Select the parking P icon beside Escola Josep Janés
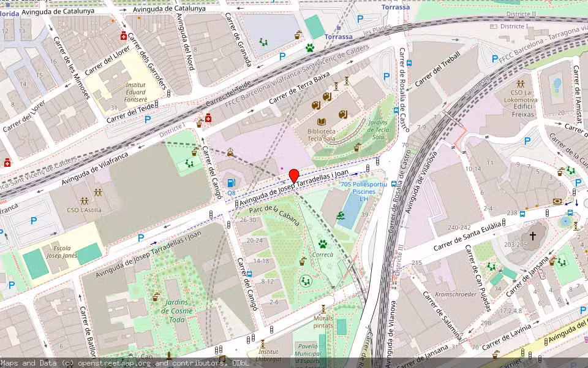This screenshot has height=368, width=588. (x=141, y=238)
